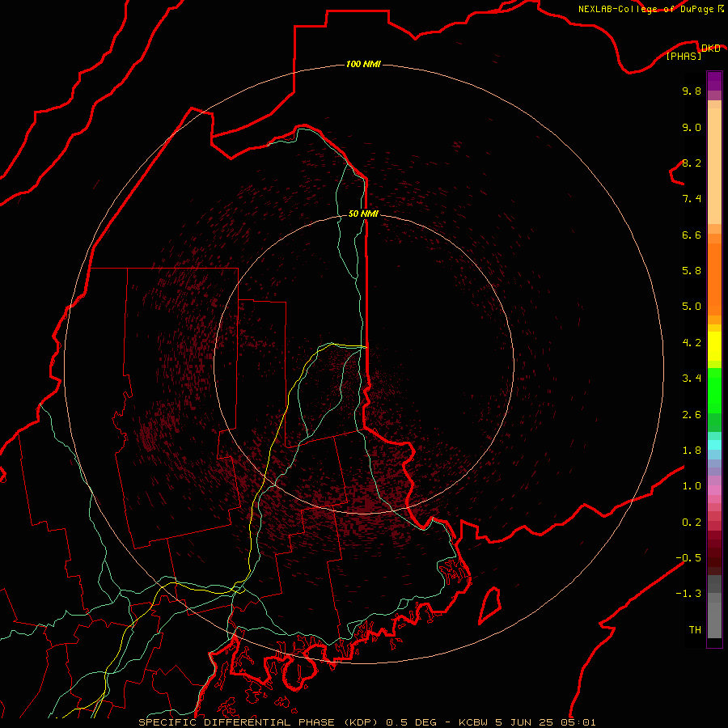Image resolution: width=728 pixels, height=728 pixels.
Task: Click the DKD [PHAS] units label
Action: click(x=692, y=52)
